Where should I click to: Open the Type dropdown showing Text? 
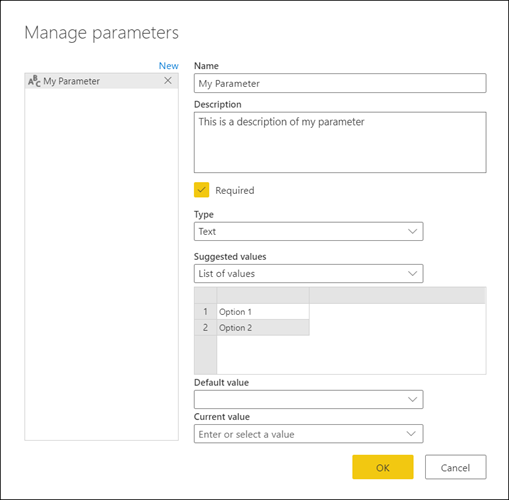(309, 231)
